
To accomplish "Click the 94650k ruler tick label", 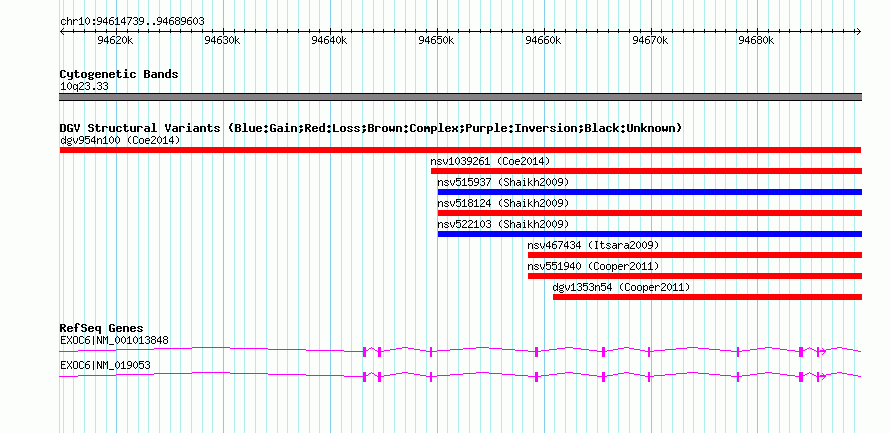I will click(436, 41).
